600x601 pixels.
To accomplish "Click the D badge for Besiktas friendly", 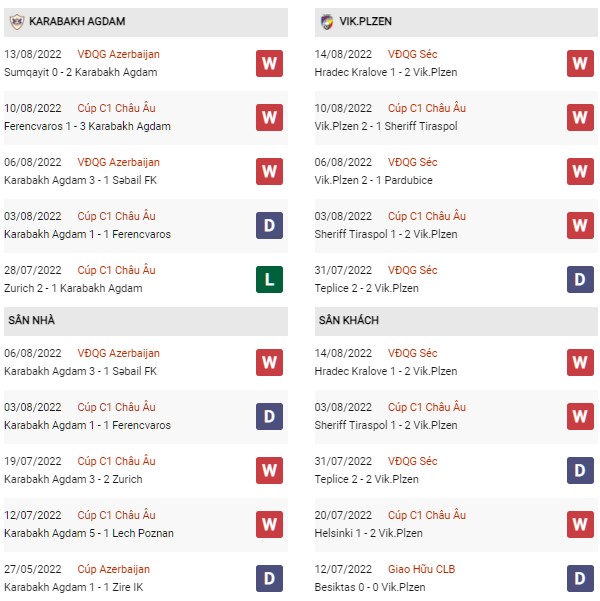I will coord(580,578).
